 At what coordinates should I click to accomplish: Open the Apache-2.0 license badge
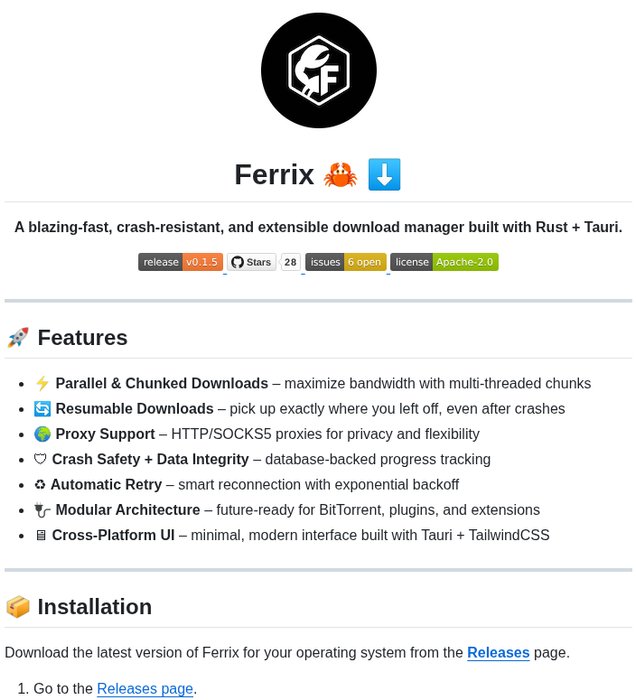(444, 262)
